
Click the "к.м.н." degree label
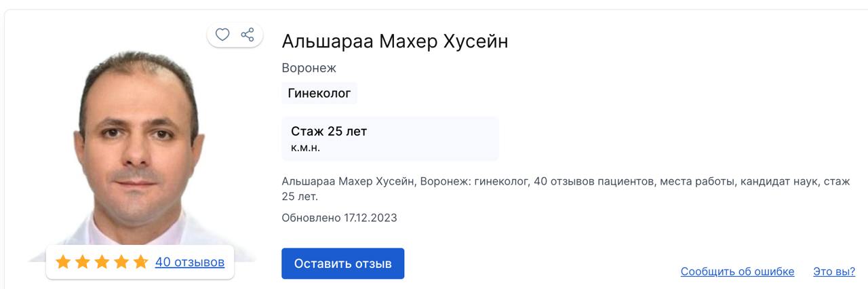[305, 148]
